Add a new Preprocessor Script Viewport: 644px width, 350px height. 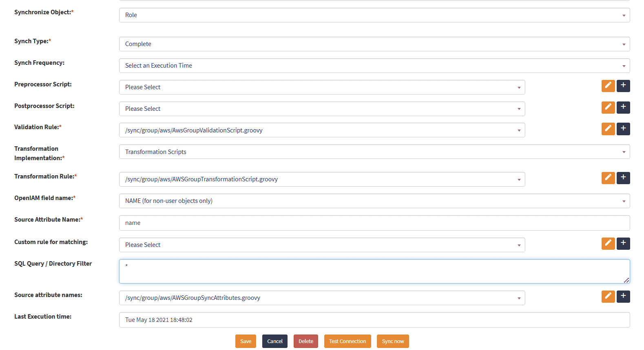623,86
